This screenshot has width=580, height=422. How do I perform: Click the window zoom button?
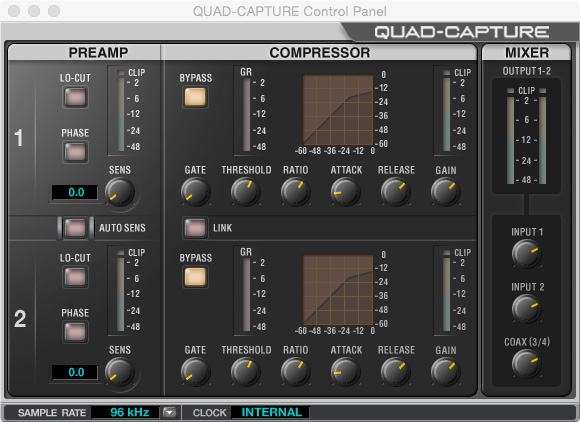(54, 11)
